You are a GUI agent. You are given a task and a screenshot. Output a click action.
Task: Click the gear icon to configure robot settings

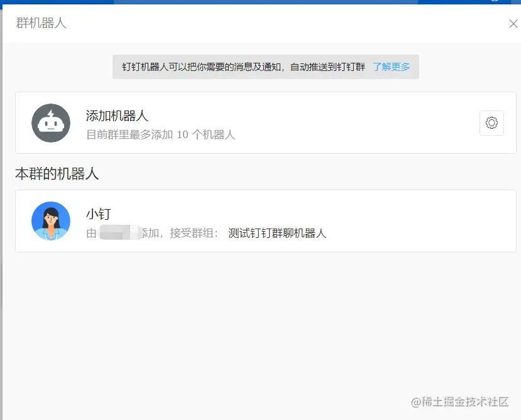click(x=491, y=123)
